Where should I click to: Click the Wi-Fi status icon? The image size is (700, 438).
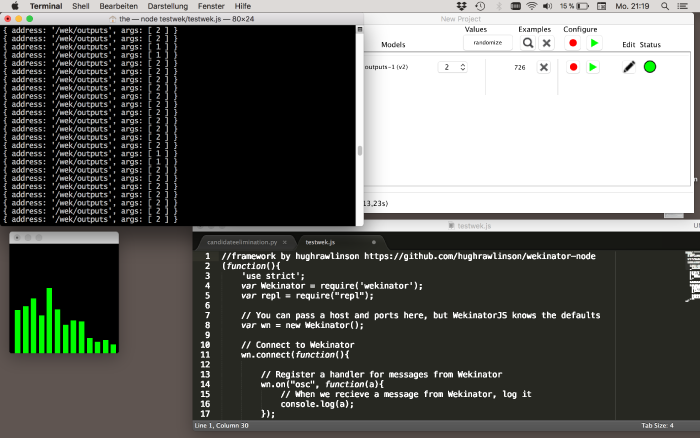coord(531,6)
